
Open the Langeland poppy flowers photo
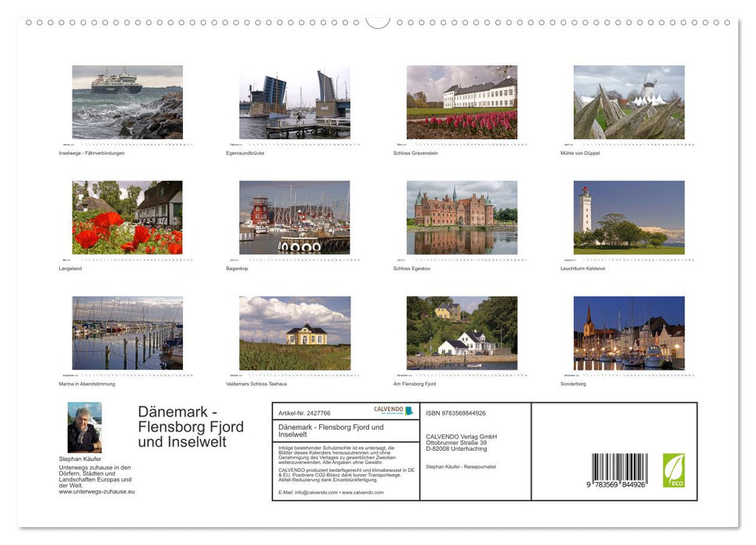[x=127, y=217]
